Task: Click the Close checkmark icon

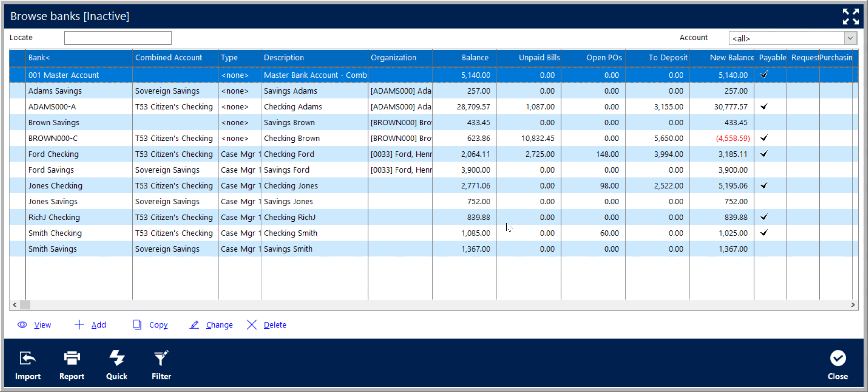Action: pos(837,358)
